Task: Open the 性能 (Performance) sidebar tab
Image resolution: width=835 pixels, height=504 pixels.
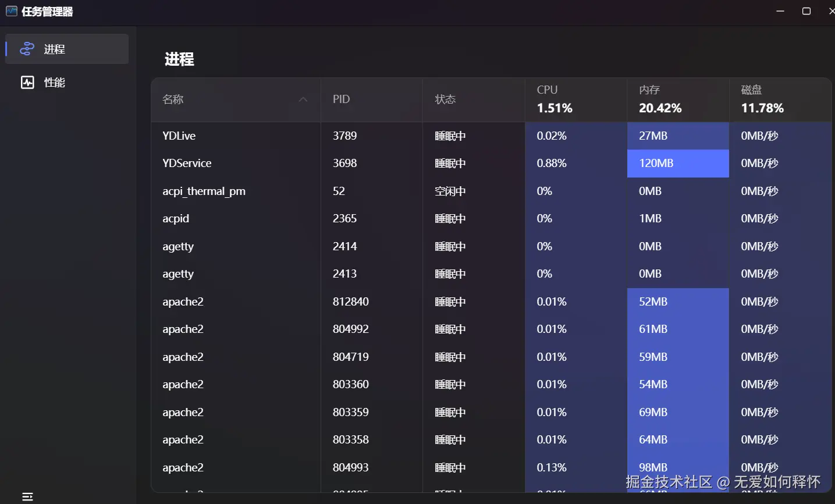Action: (x=67, y=82)
